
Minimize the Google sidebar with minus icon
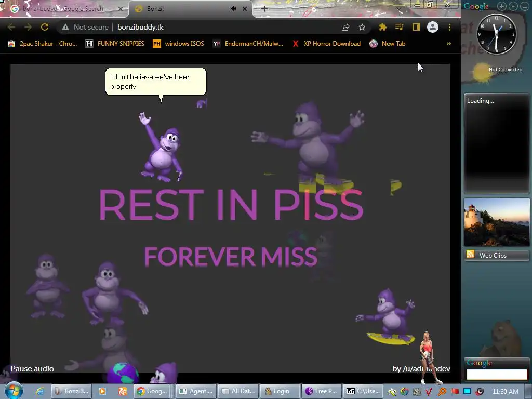tap(525, 6)
